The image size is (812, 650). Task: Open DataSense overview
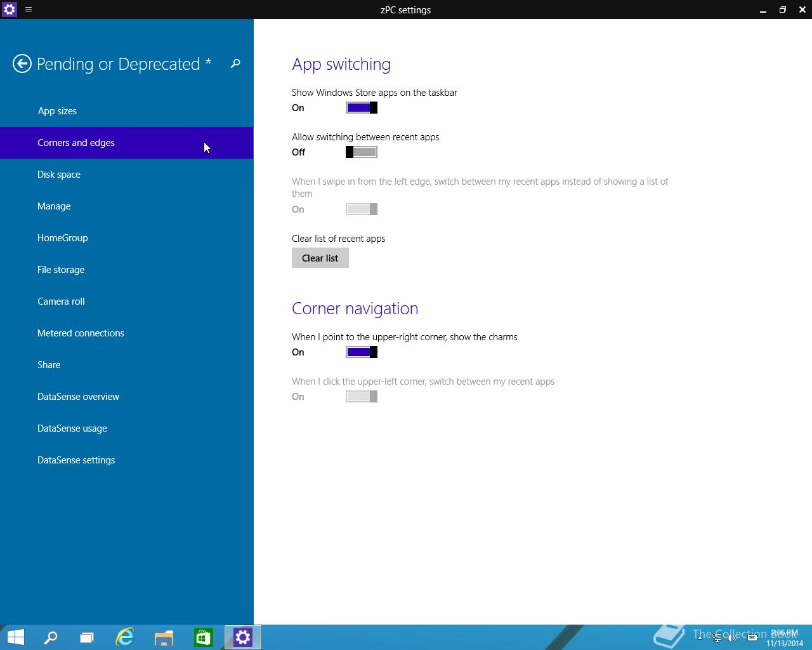127,397
